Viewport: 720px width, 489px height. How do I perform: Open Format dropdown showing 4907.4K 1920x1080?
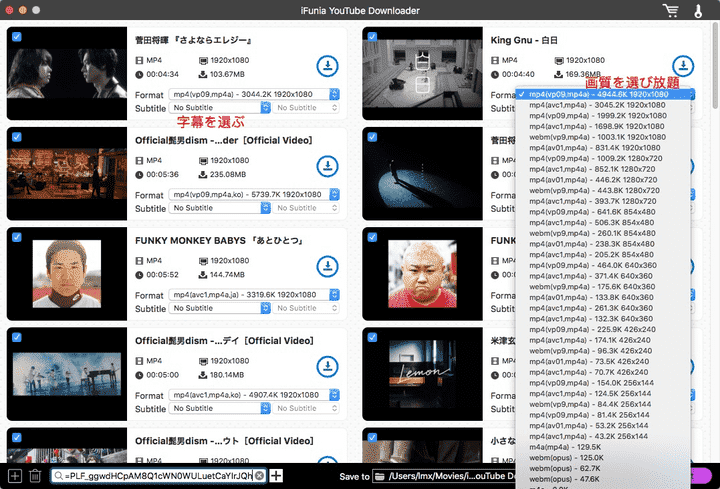click(254, 394)
